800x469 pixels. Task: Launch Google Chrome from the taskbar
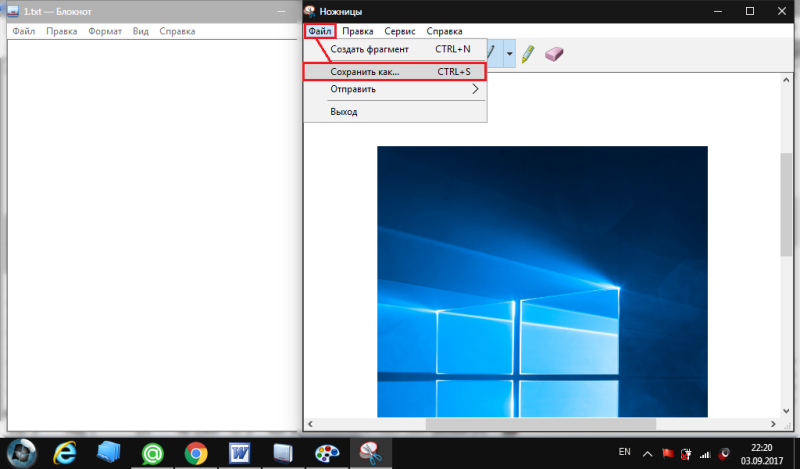pyautogui.click(x=196, y=453)
